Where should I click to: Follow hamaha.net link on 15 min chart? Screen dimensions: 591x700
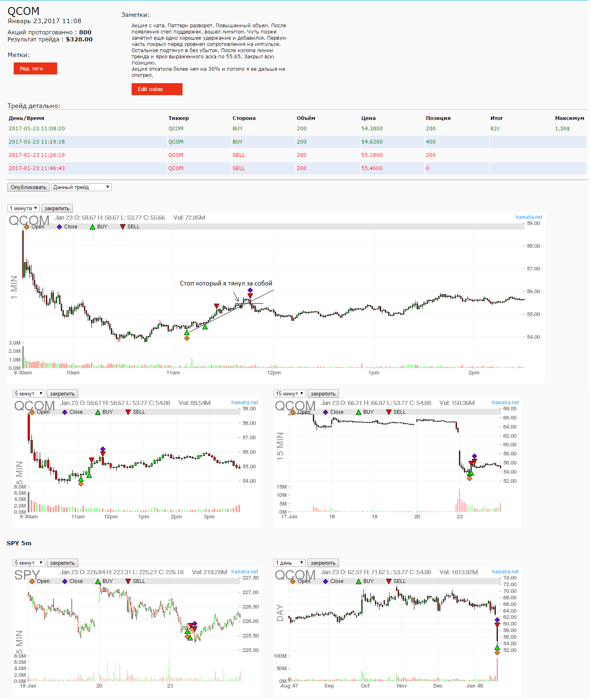click(505, 403)
